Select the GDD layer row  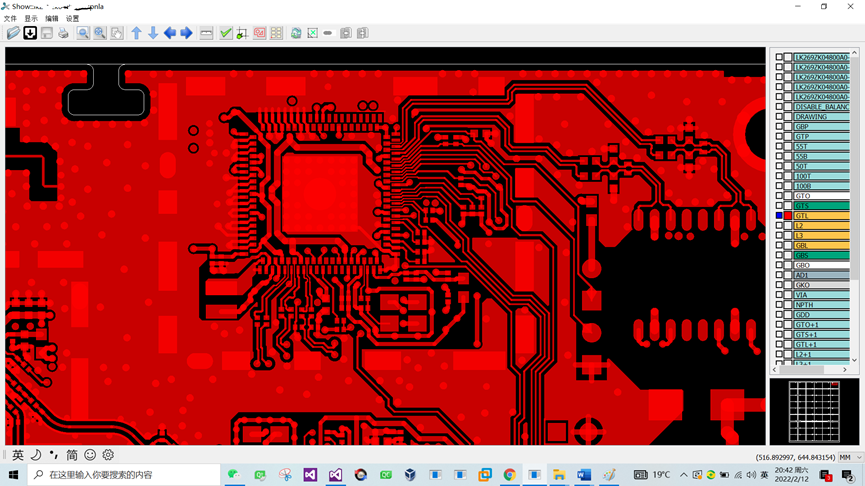pos(821,314)
